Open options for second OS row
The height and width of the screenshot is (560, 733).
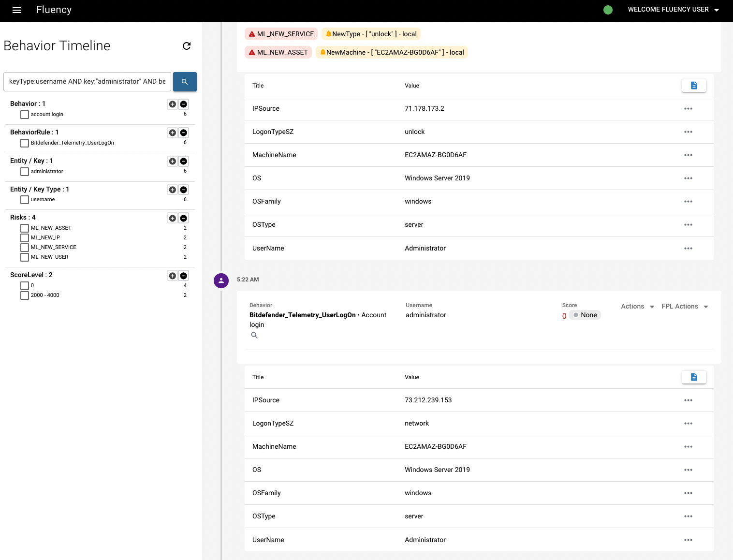coord(689,470)
